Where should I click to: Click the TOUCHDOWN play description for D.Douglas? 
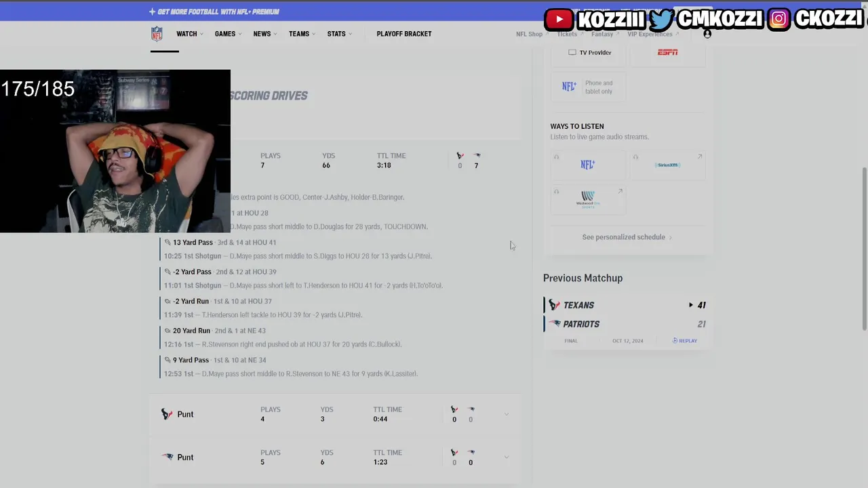click(x=329, y=226)
